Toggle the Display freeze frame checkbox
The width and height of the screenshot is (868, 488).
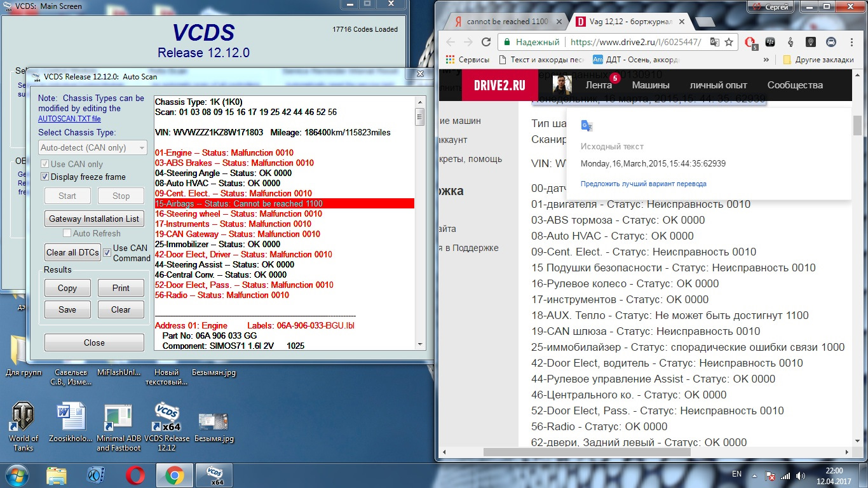pyautogui.click(x=45, y=177)
